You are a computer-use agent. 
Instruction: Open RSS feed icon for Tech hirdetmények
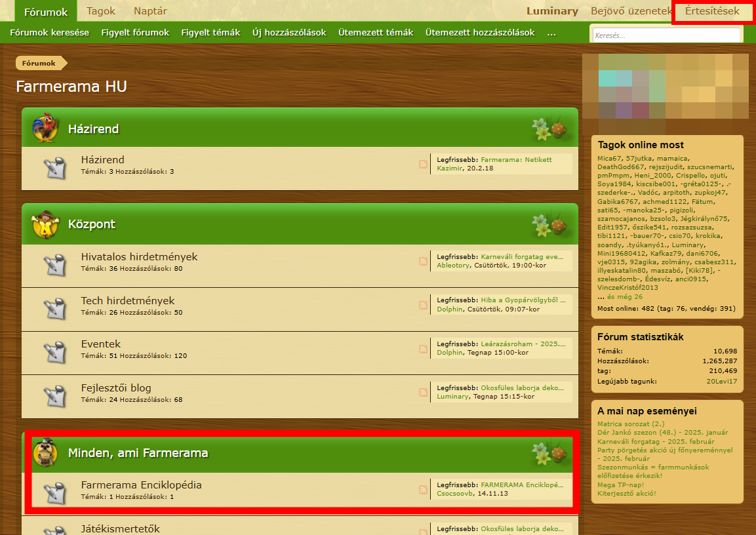pyautogui.click(x=423, y=305)
